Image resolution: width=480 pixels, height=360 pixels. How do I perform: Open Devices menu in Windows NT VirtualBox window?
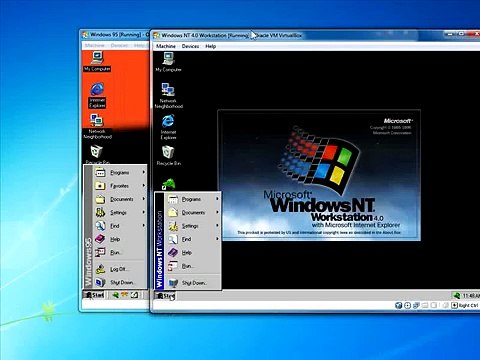coord(190,46)
